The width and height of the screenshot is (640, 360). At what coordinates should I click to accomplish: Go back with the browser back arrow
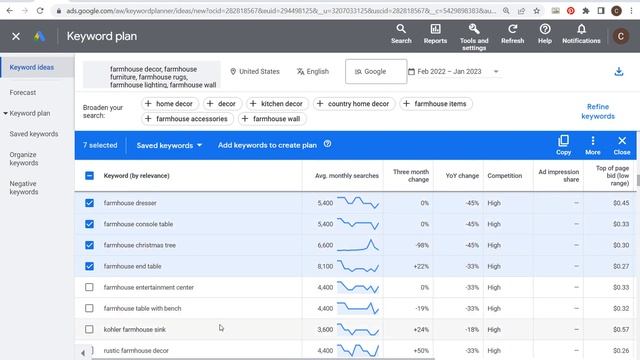tap(9, 11)
